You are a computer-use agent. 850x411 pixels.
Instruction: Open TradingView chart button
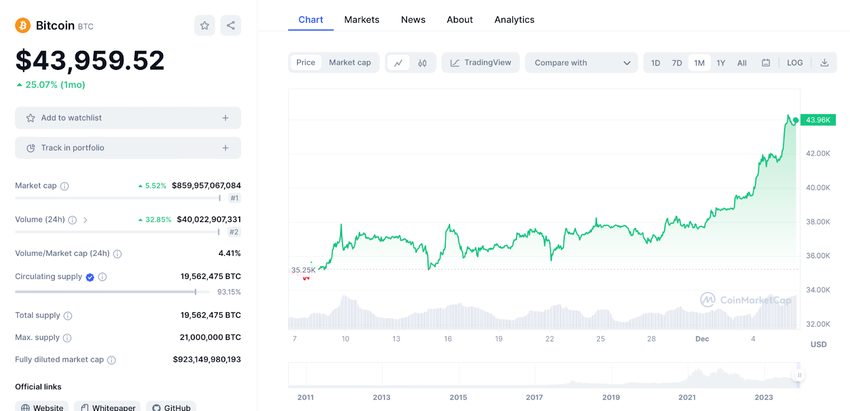click(x=480, y=63)
